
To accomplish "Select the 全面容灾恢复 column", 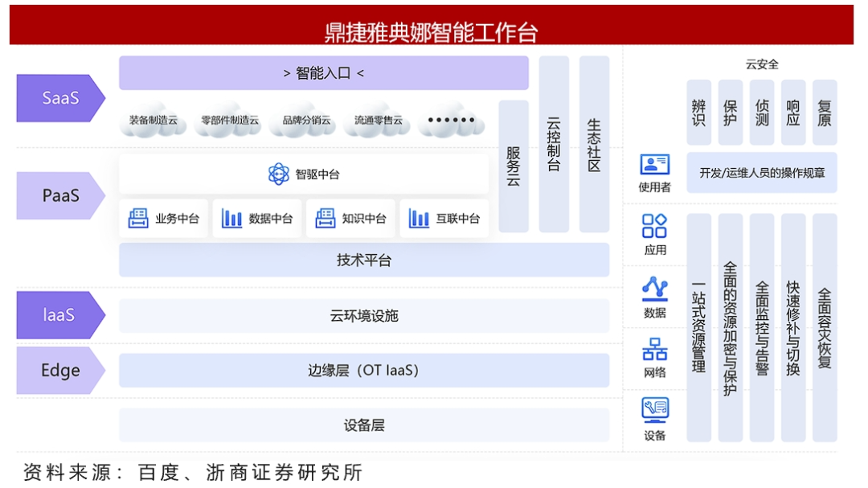I will [825, 327].
